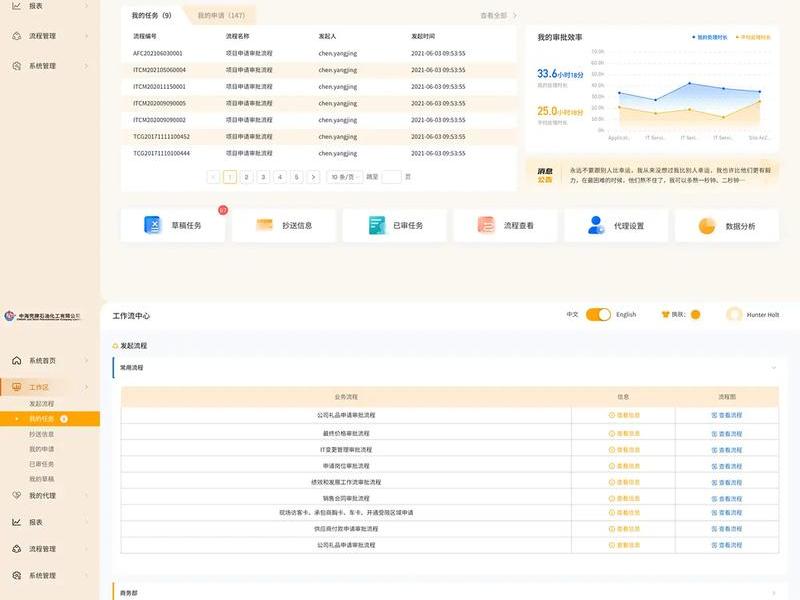Select 我的草稿 in the sidebar submenu
800x600 pixels.
[x=41, y=479]
